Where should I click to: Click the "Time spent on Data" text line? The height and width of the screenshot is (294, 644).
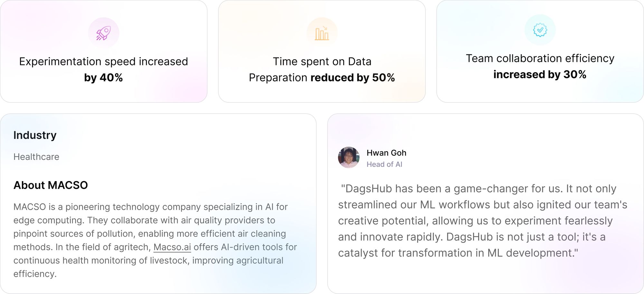point(322,61)
